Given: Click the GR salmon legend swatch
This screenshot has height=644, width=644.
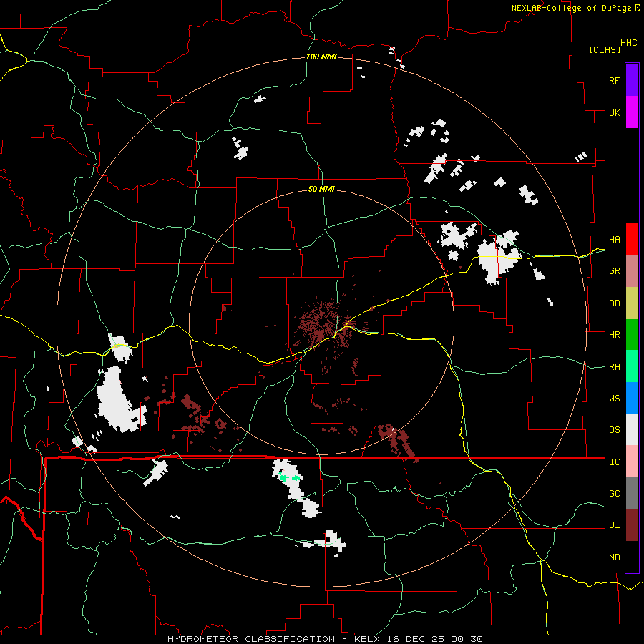Looking at the screenshot, I should tap(632, 271).
